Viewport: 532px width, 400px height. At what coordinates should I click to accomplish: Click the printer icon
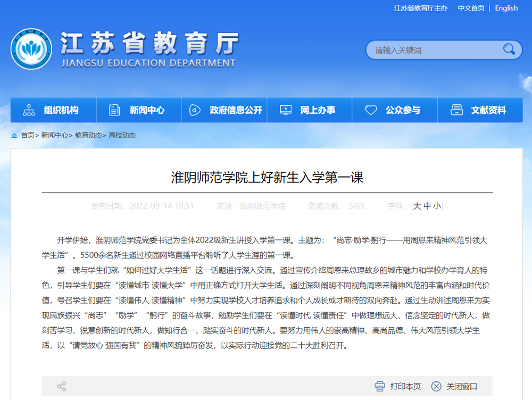tap(380, 386)
